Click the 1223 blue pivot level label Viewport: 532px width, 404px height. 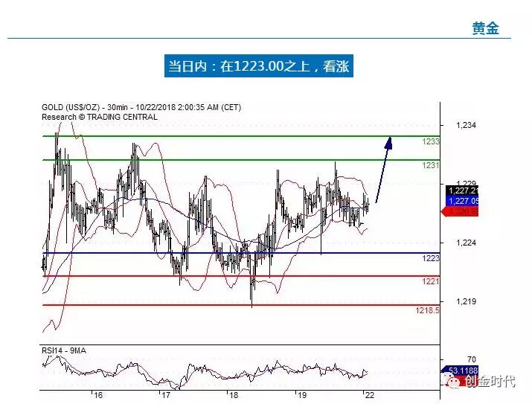coord(431,258)
